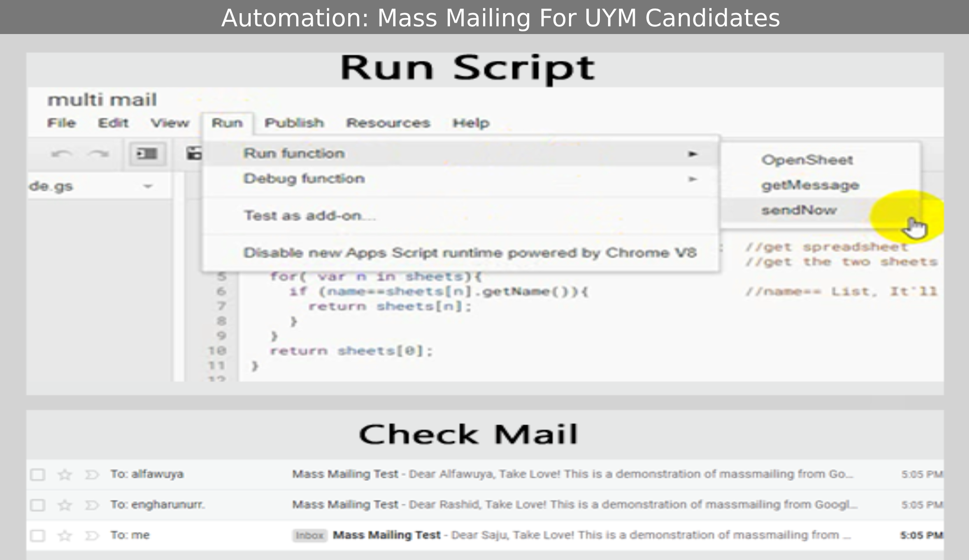Expand the Run function submenu arrow

pyautogui.click(x=692, y=154)
